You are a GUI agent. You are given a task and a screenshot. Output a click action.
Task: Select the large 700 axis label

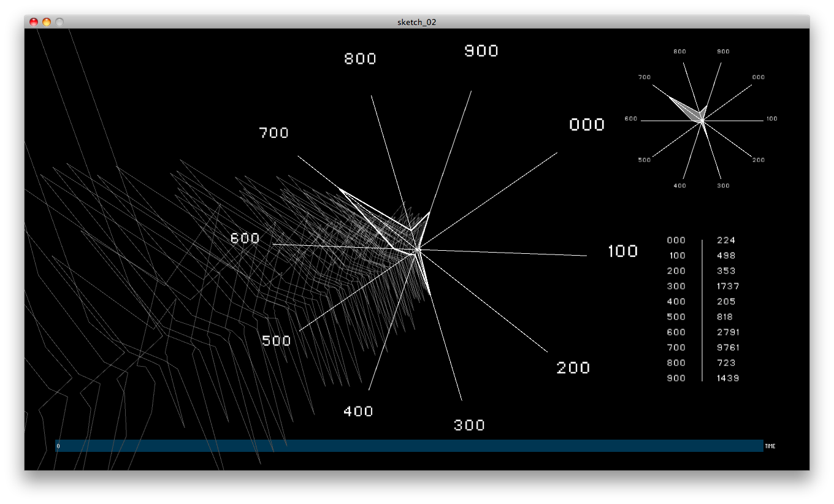coord(274,132)
